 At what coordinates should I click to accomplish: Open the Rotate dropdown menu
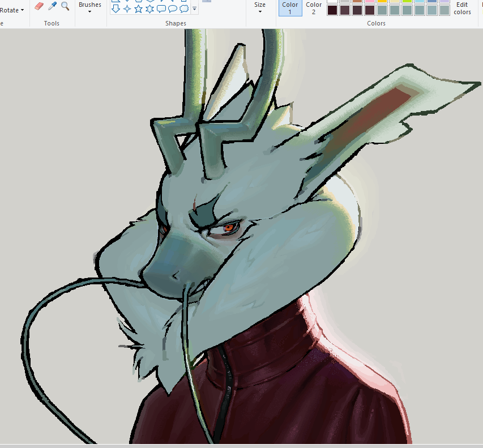pos(12,10)
